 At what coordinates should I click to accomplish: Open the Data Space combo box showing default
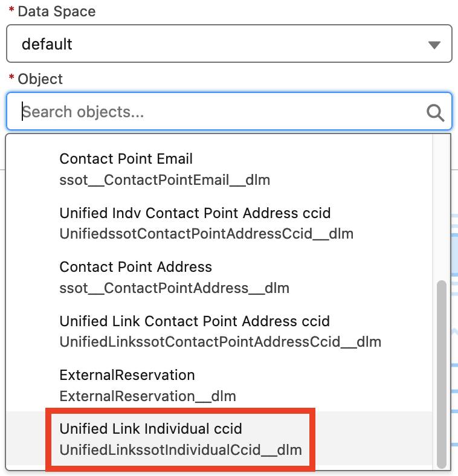(x=229, y=43)
